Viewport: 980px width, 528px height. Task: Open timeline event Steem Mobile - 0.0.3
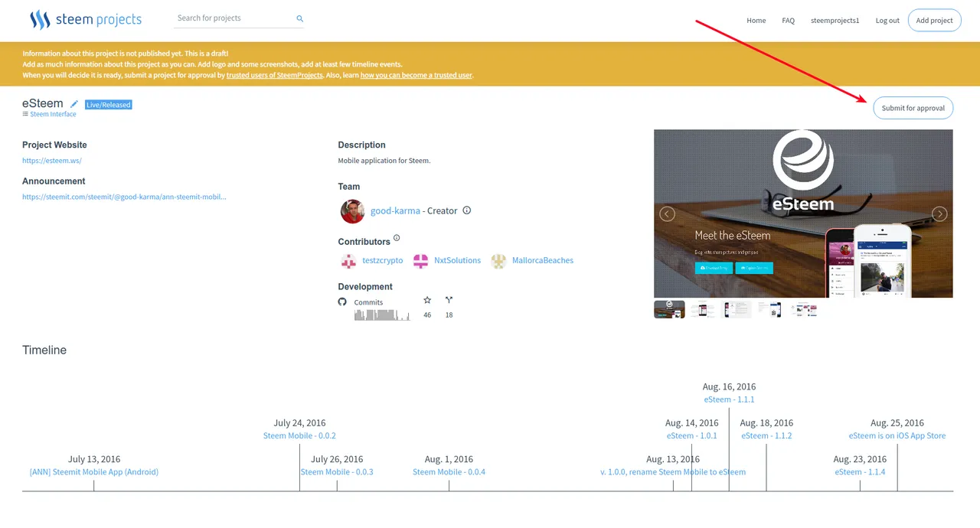coord(337,472)
